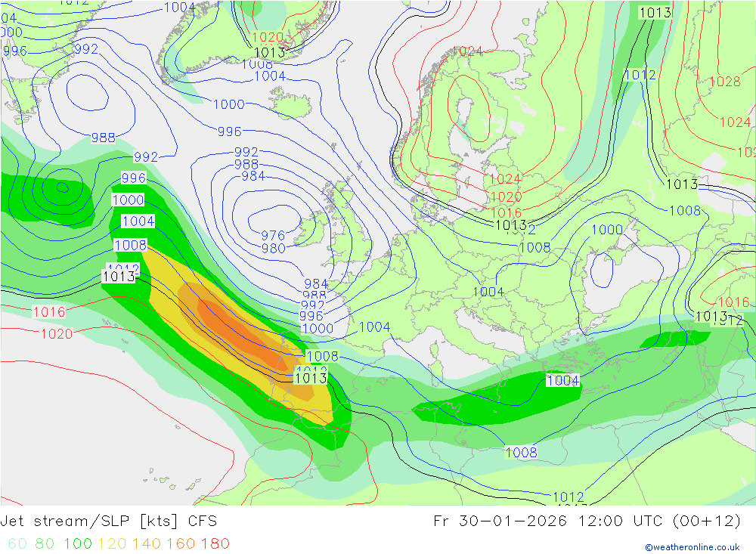Click the 'Jet stream/SLP [kts] CFS' title
756x554 pixels.
(108, 522)
